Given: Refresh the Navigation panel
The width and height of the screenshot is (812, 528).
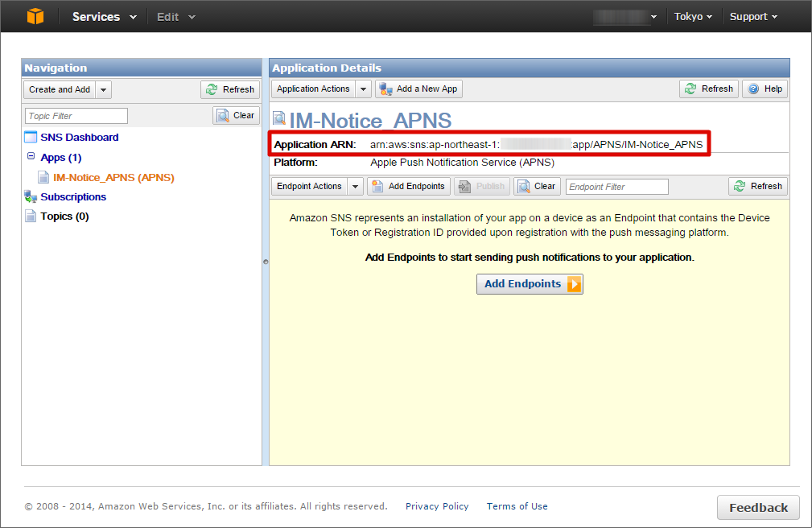Looking at the screenshot, I should pyautogui.click(x=230, y=89).
